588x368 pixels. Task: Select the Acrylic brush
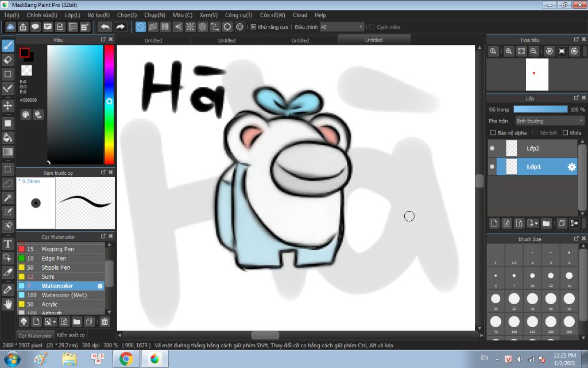[61, 304]
